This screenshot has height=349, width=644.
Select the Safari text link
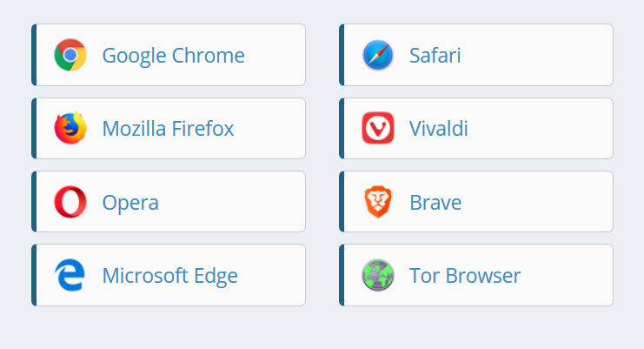tap(435, 56)
